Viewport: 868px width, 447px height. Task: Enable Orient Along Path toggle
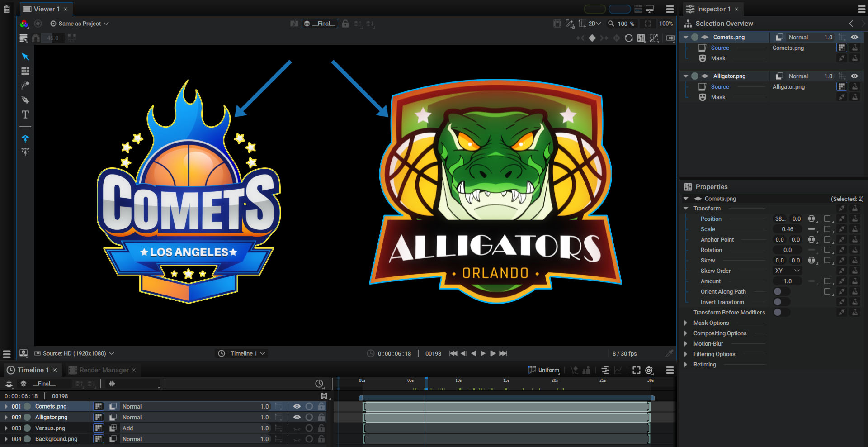pos(781,291)
